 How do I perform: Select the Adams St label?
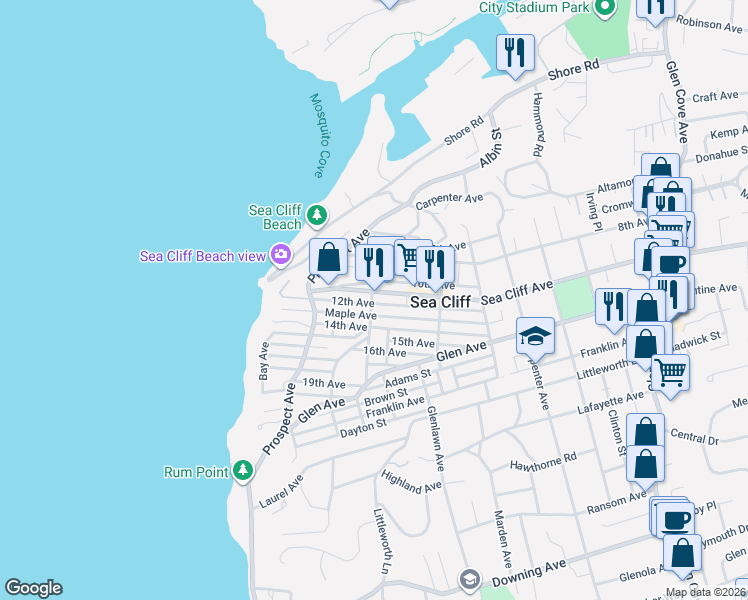[408, 378]
